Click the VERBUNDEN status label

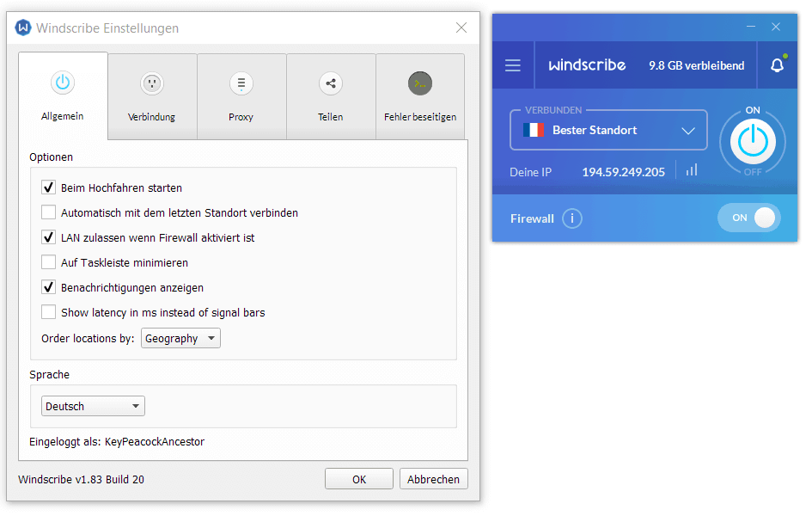coord(553,110)
